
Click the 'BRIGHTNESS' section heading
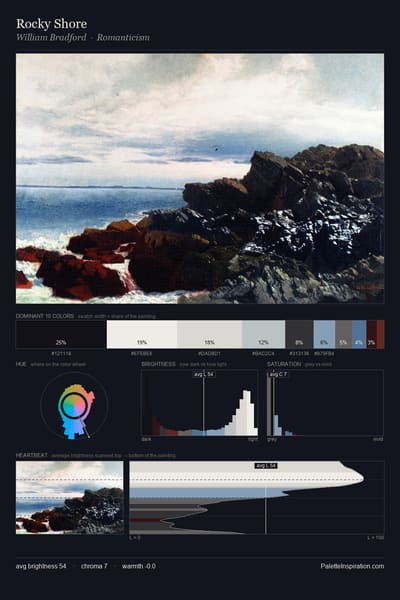(158, 364)
